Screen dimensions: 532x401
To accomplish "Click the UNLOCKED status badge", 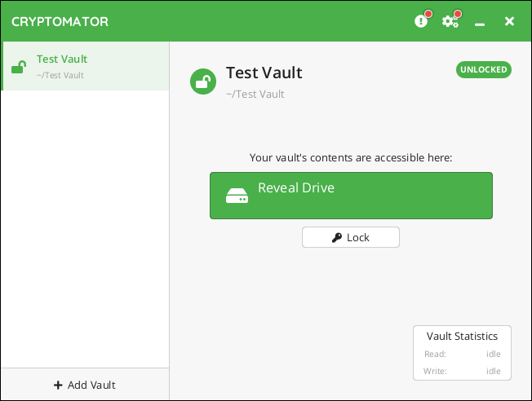I will point(484,69).
